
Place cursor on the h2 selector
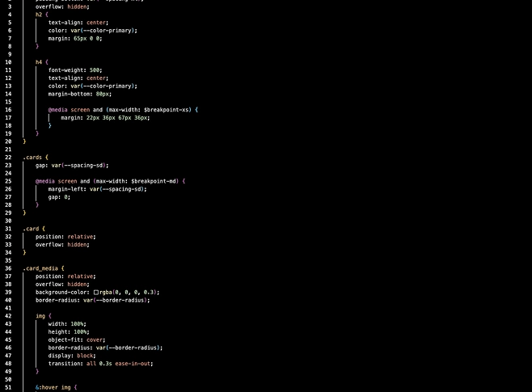(38, 15)
